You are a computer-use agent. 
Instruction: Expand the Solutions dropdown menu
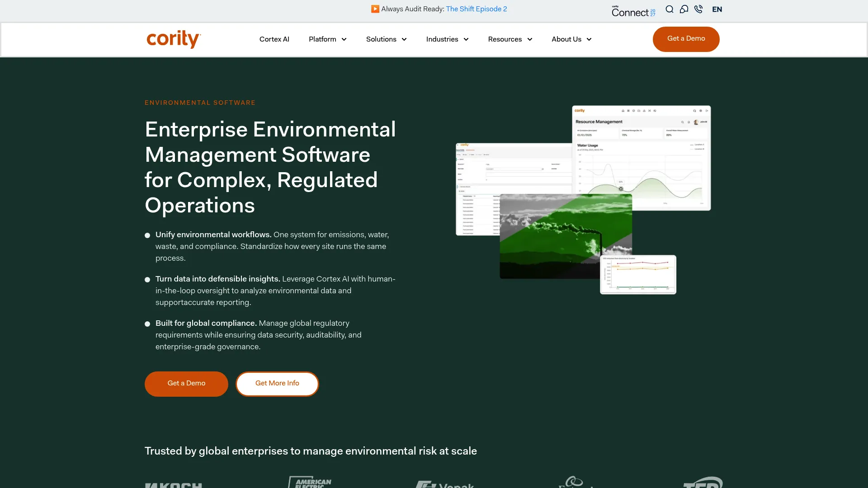[387, 39]
